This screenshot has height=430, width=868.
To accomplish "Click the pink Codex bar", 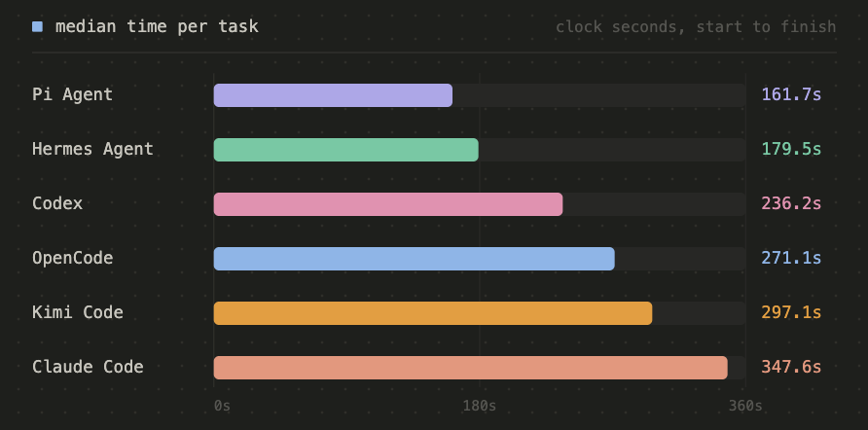I will click(388, 204).
